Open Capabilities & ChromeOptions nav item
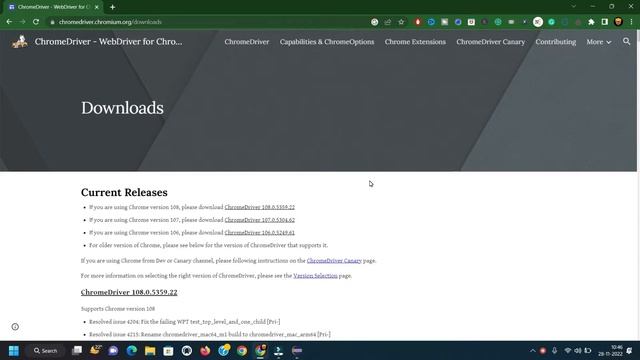 click(x=327, y=42)
